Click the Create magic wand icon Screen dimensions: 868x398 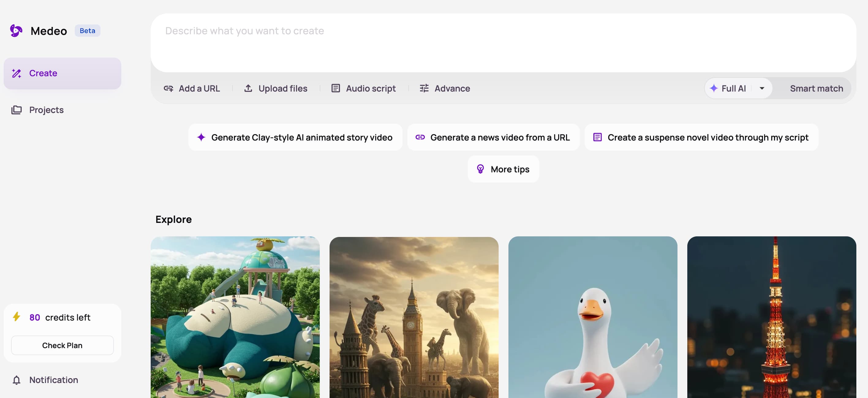(17, 73)
